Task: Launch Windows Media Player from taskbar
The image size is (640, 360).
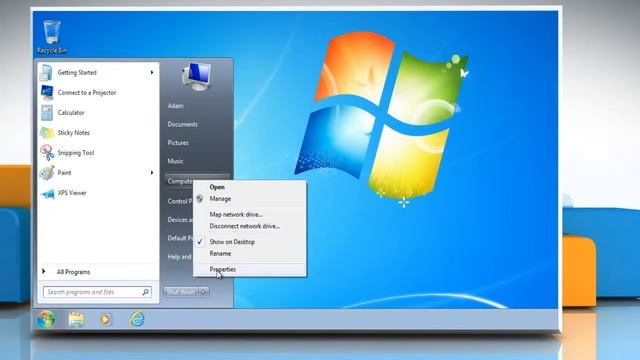Action: click(x=105, y=319)
